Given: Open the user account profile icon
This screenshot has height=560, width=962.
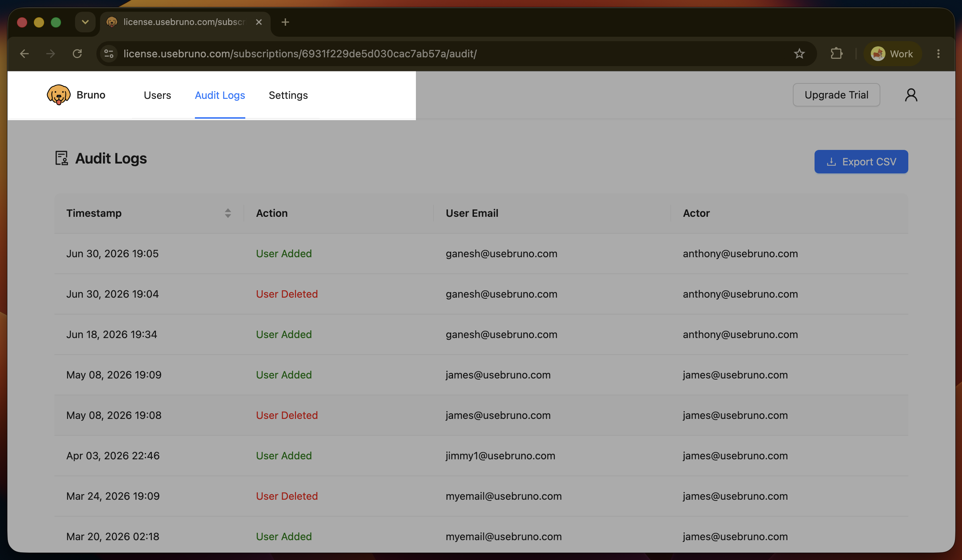Looking at the screenshot, I should [911, 95].
